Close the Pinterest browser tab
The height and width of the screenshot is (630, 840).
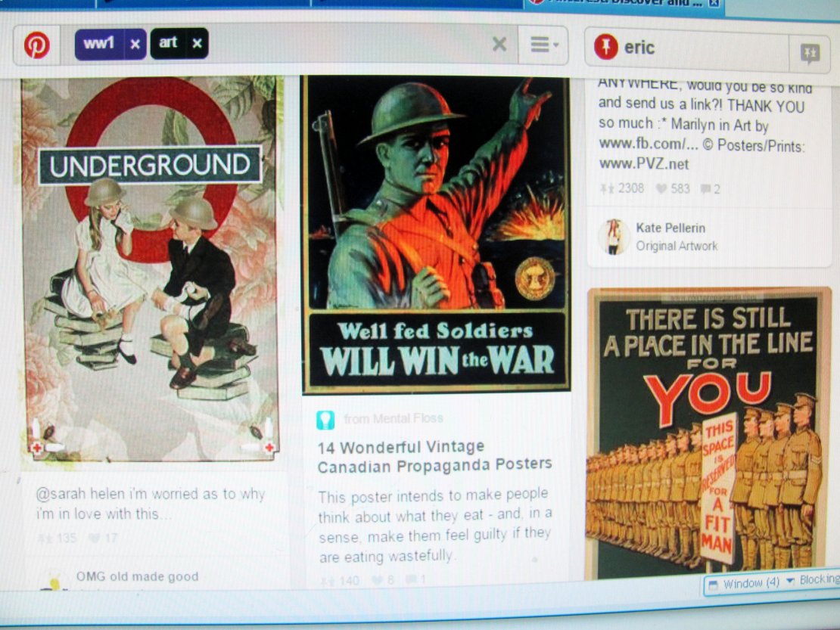714,3
